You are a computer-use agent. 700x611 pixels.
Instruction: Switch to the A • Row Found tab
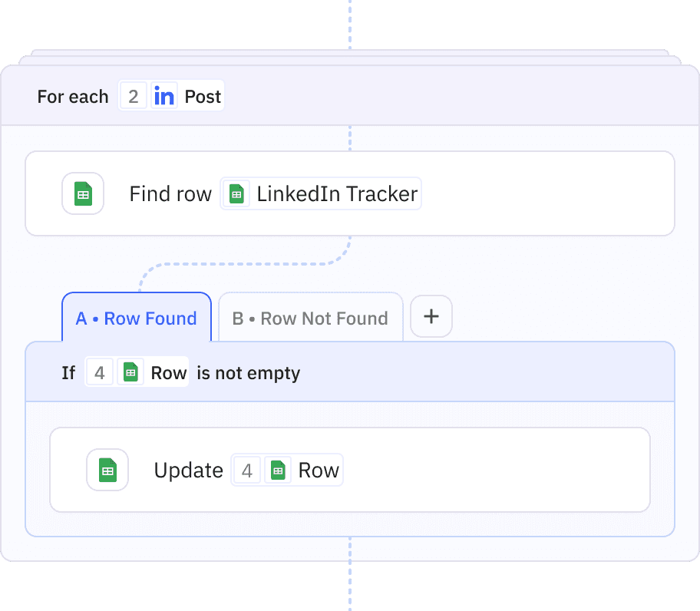click(137, 317)
